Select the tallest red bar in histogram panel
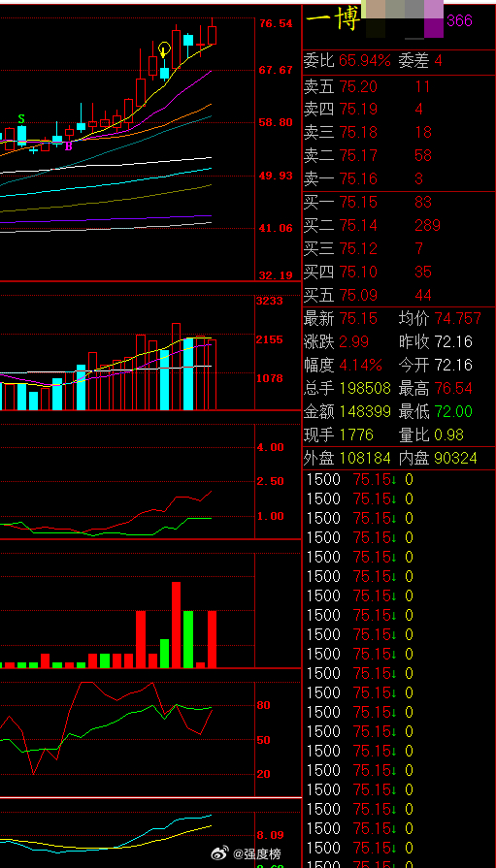 click(x=177, y=625)
